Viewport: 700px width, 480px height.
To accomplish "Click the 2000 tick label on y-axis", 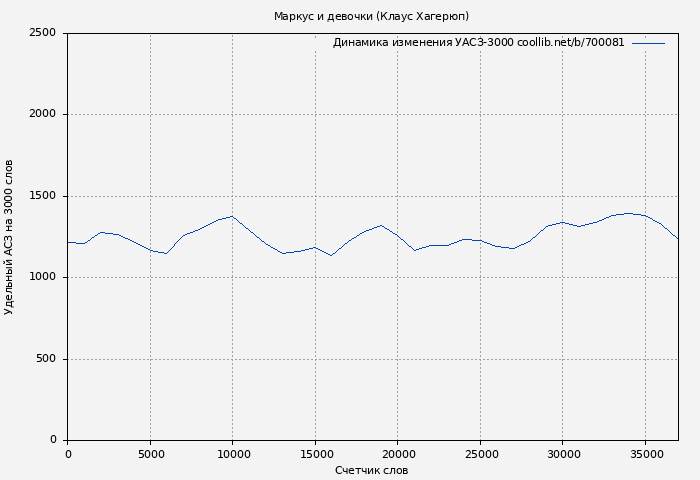I will pyautogui.click(x=42, y=115).
